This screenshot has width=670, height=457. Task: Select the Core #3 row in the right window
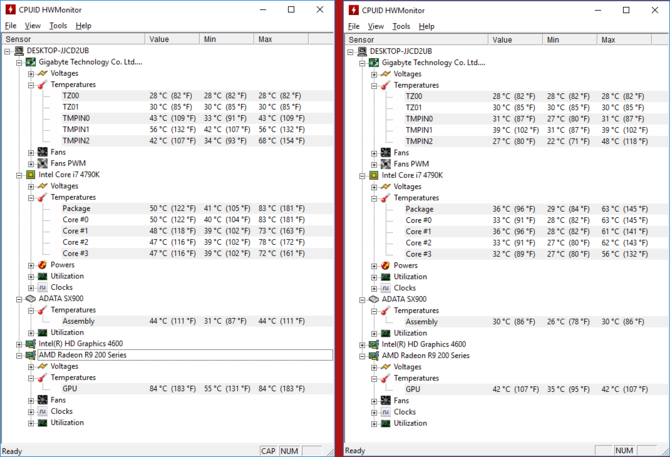pos(537,254)
